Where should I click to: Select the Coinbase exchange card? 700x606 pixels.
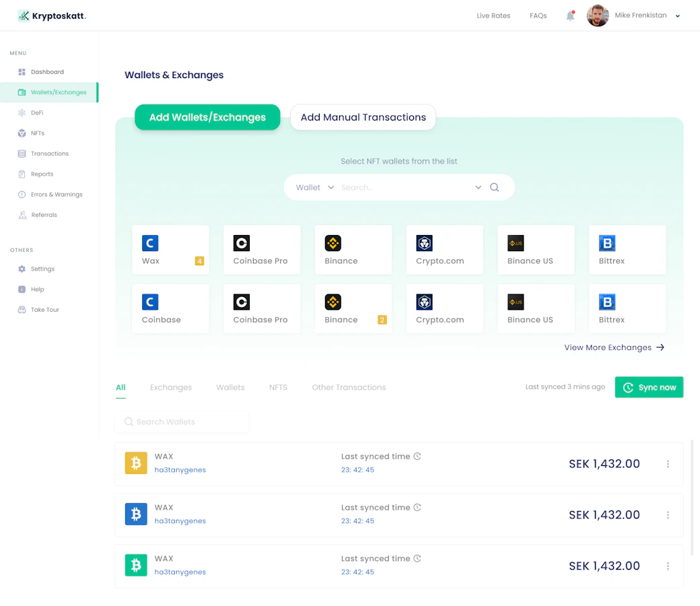tap(170, 308)
